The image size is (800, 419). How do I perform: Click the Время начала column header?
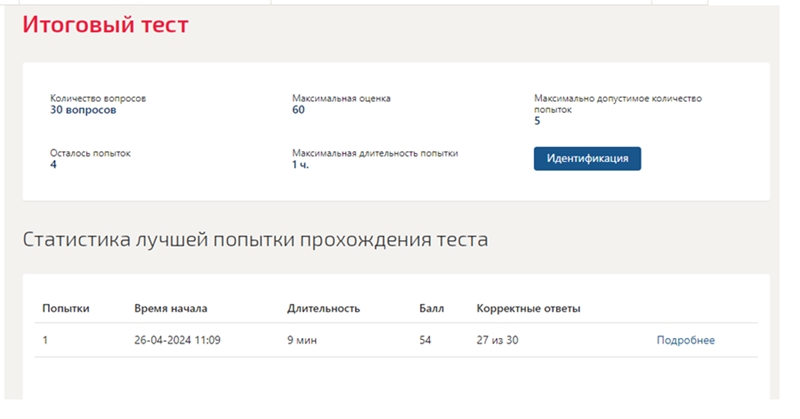point(170,308)
